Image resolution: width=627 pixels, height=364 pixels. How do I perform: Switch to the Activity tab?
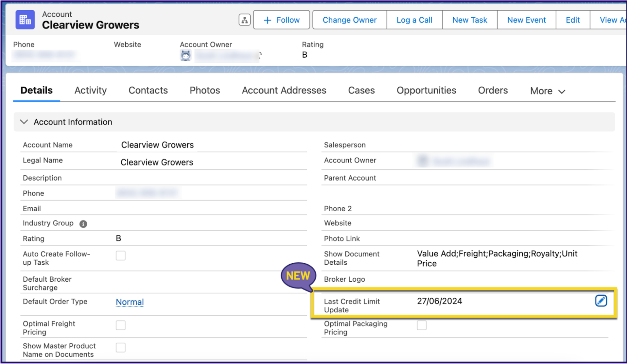(91, 90)
